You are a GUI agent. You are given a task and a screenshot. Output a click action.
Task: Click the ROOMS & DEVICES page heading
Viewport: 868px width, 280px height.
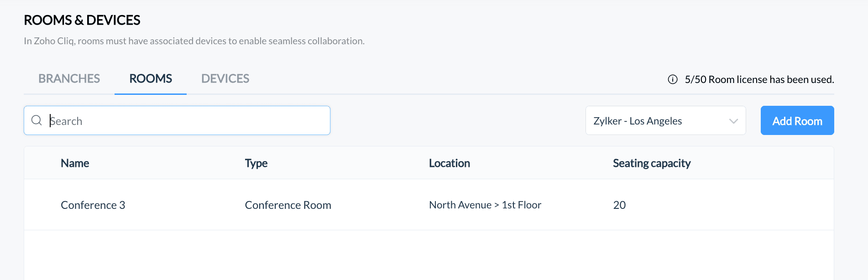[x=82, y=20]
